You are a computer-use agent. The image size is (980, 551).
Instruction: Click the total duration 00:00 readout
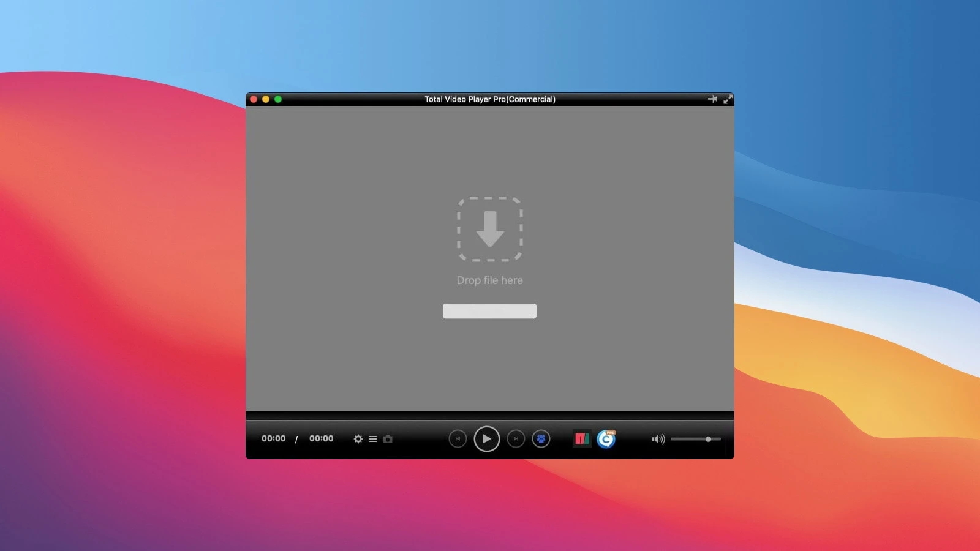321,438
